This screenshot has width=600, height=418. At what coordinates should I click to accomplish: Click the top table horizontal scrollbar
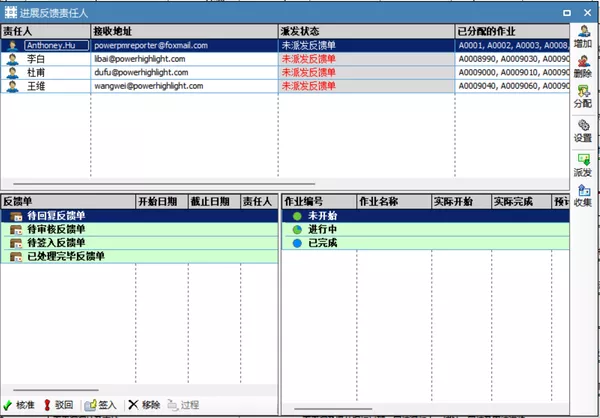point(164,184)
